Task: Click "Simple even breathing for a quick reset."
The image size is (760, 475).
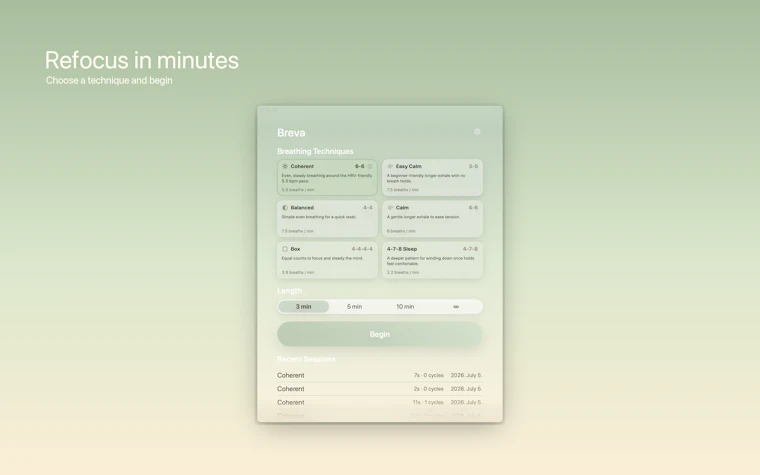Action: tap(319, 217)
